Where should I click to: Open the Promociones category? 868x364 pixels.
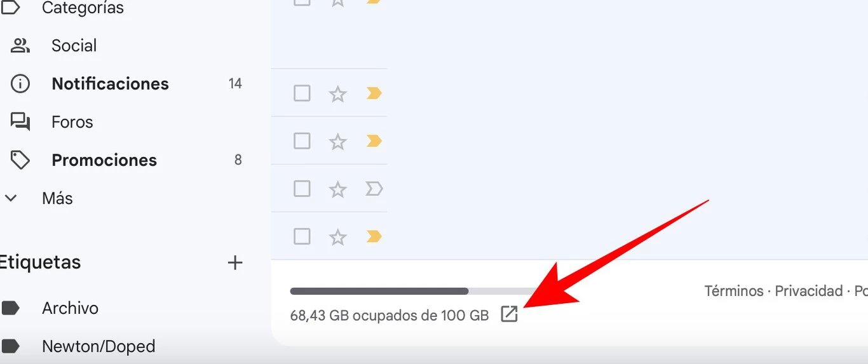pyautogui.click(x=104, y=160)
